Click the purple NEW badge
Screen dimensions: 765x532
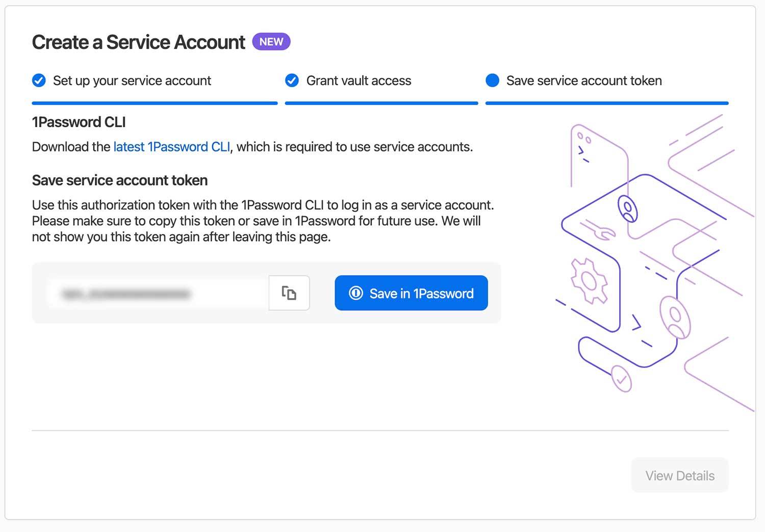271,42
